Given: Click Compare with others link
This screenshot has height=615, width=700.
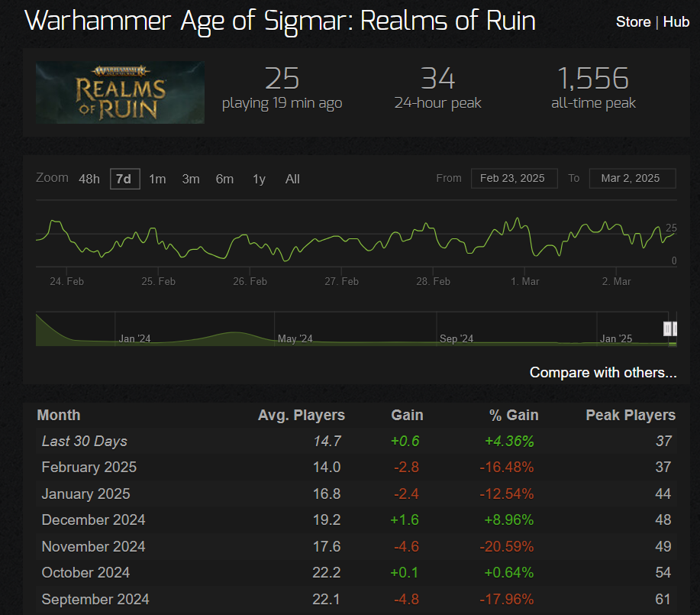Looking at the screenshot, I should coord(603,372).
